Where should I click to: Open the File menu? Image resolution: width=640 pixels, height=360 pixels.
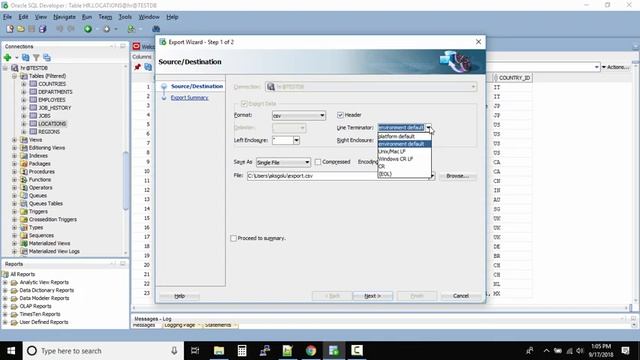[7, 17]
